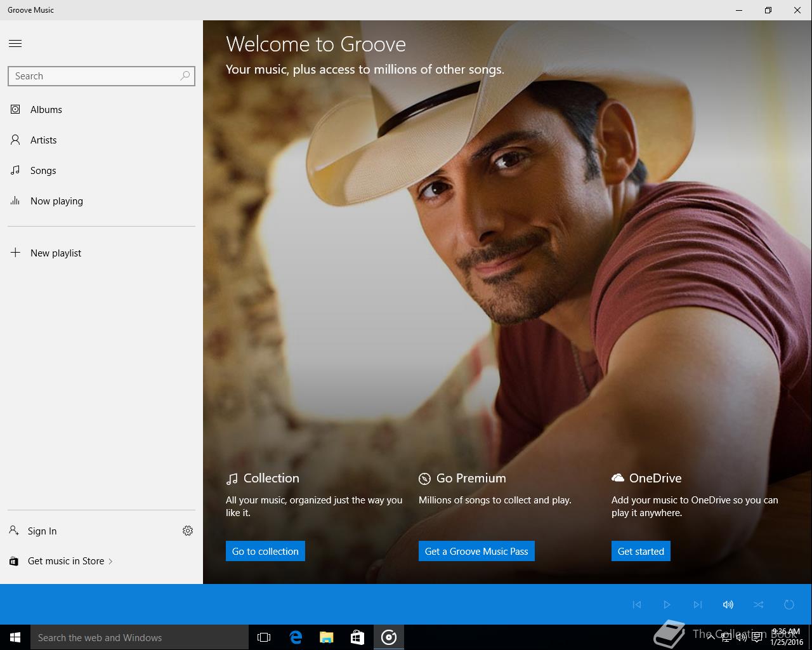The image size is (812, 650).
Task: Close the Groove Music window
Action: (x=797, y=10)
